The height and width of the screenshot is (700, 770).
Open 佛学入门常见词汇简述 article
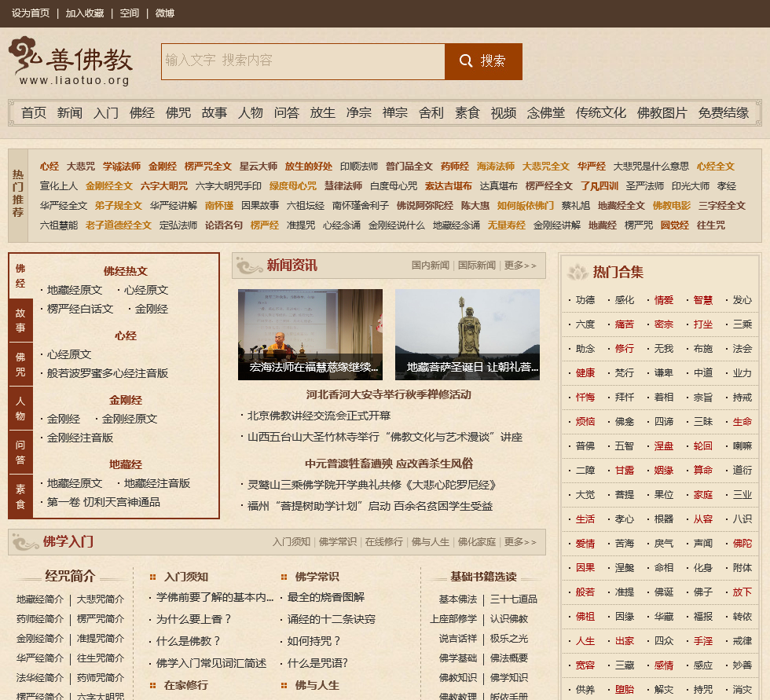coord(211,663)
